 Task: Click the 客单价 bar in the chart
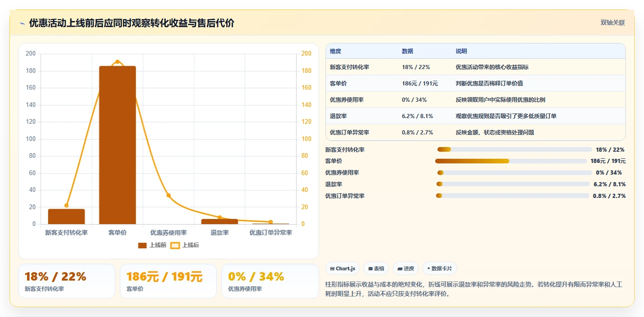pos(118,145)
